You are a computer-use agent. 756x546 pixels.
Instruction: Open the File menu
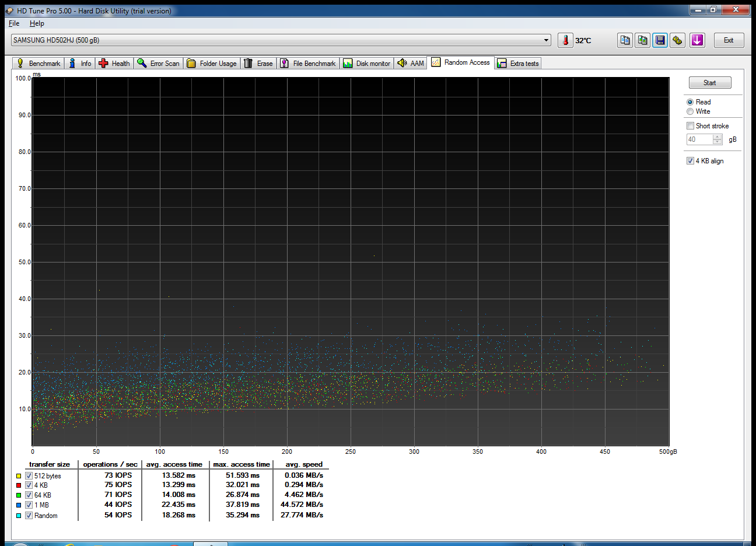(x=14, y=23)
